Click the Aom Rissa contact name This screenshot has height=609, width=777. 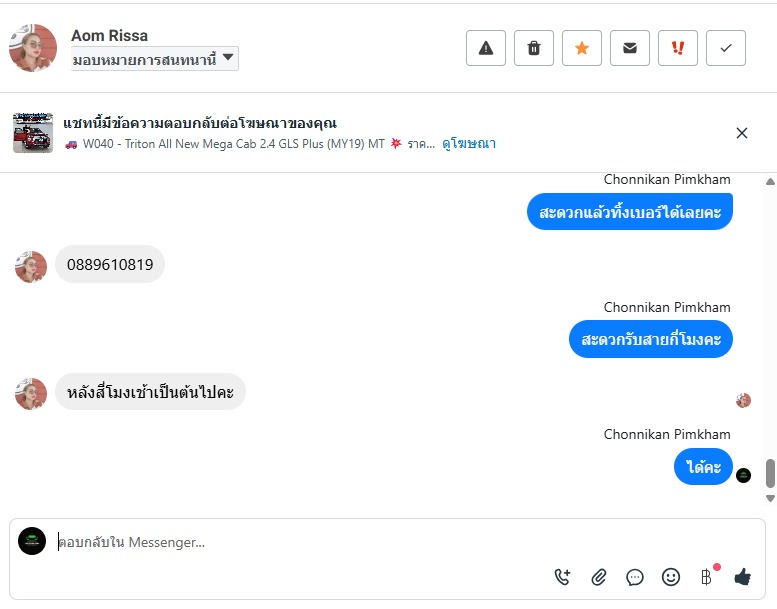(x=109, y=36)
